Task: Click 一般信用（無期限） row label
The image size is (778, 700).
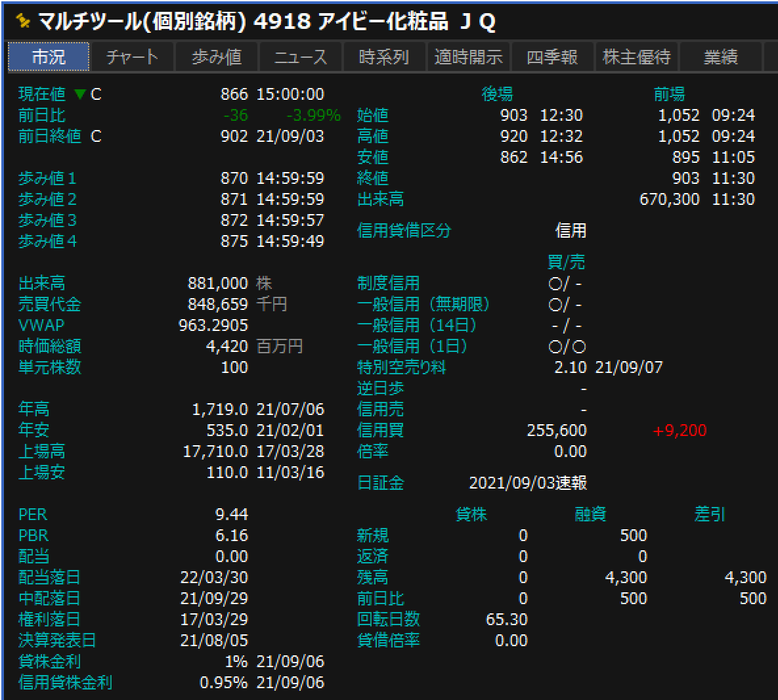Action: (423, 304)
